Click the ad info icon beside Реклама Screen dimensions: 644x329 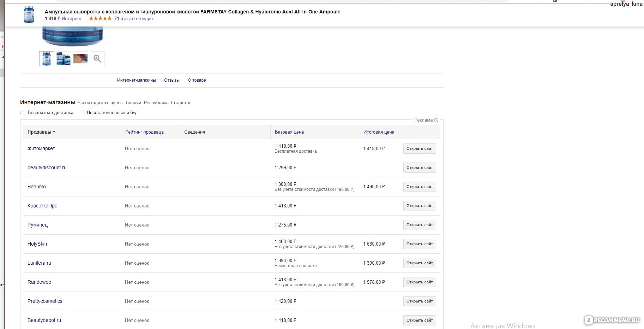click(436, 120)
